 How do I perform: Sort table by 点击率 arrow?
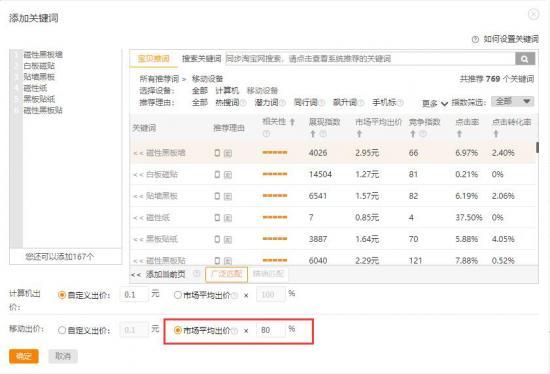pos(459,134)
